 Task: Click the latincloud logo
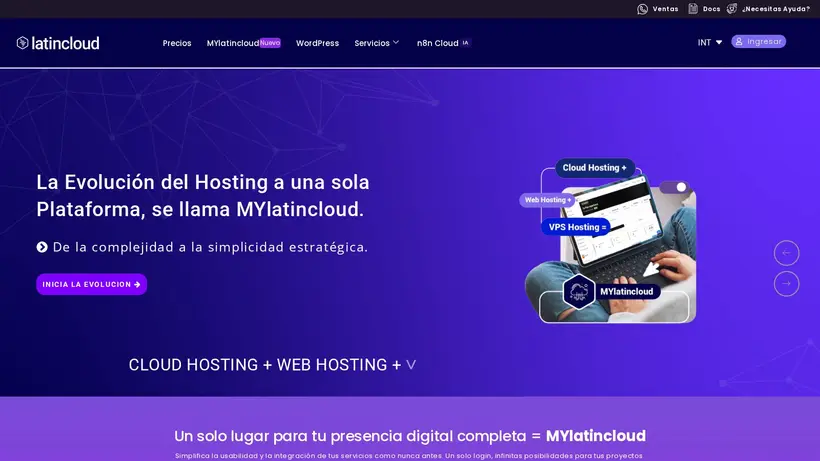point(58,43)
